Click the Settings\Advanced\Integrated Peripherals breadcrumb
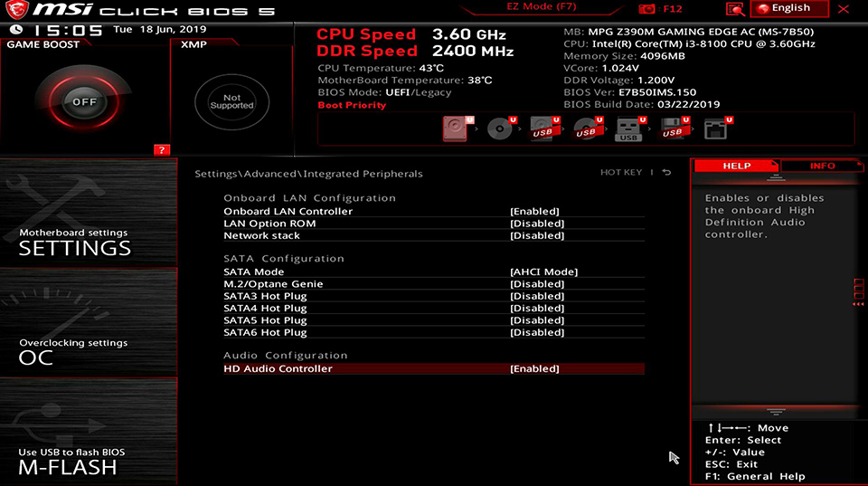The height and width of the screenshot is (486, 868). pos(308,174)
